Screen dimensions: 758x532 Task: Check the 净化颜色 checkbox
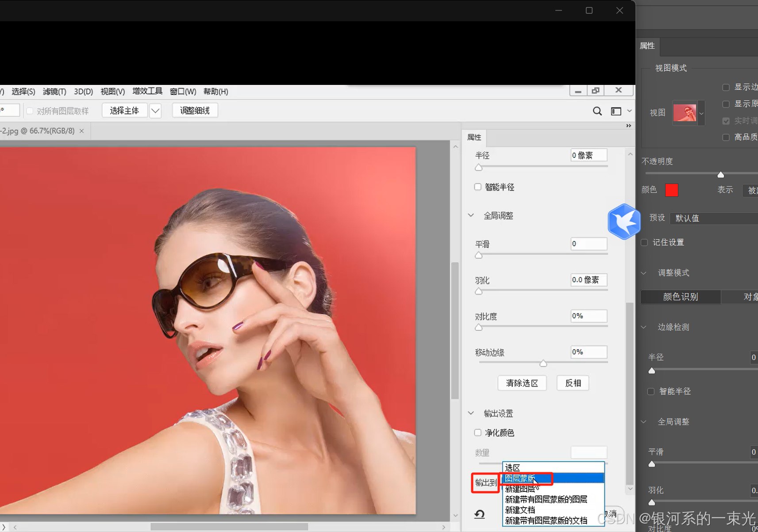(x=478, y=432)
